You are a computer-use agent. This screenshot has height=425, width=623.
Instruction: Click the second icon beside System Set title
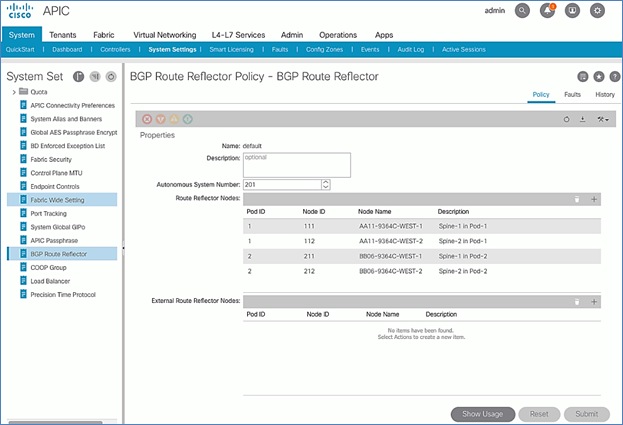point(95,76)
